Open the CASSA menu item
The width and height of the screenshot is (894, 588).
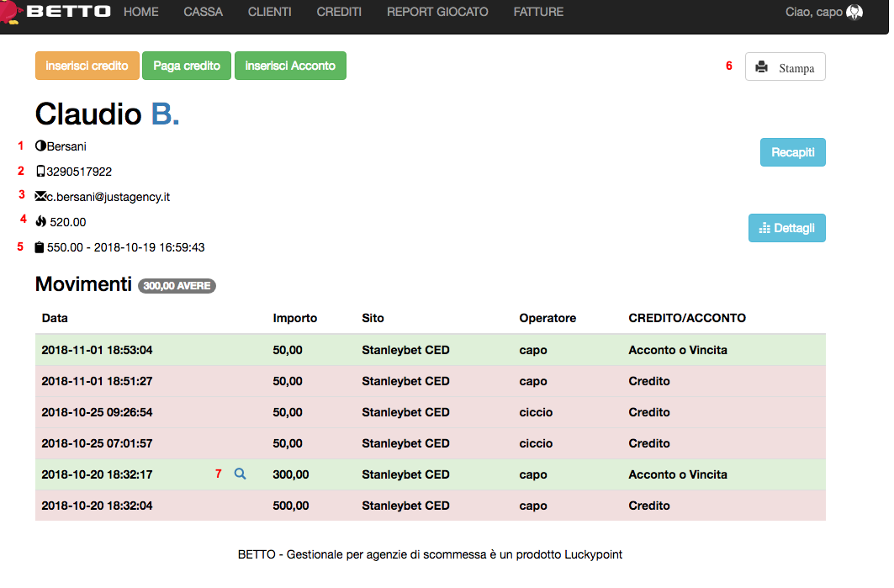coord(203,12)
